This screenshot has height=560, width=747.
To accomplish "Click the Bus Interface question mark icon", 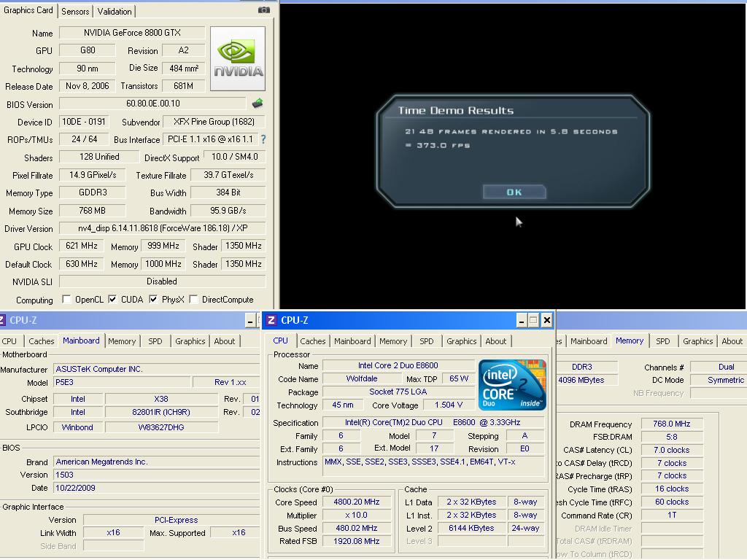I will 263,139.
